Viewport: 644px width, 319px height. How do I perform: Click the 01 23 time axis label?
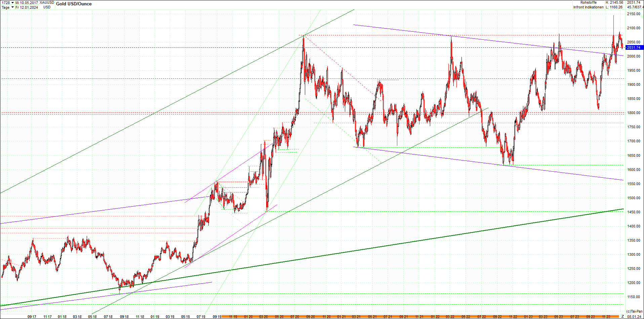coord(528,317)
